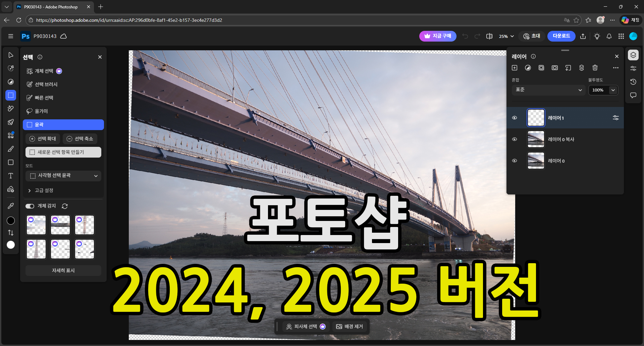The image size is (644, 346).
Task: Click 자세히 표시 show more button
Action: point(63,271)
